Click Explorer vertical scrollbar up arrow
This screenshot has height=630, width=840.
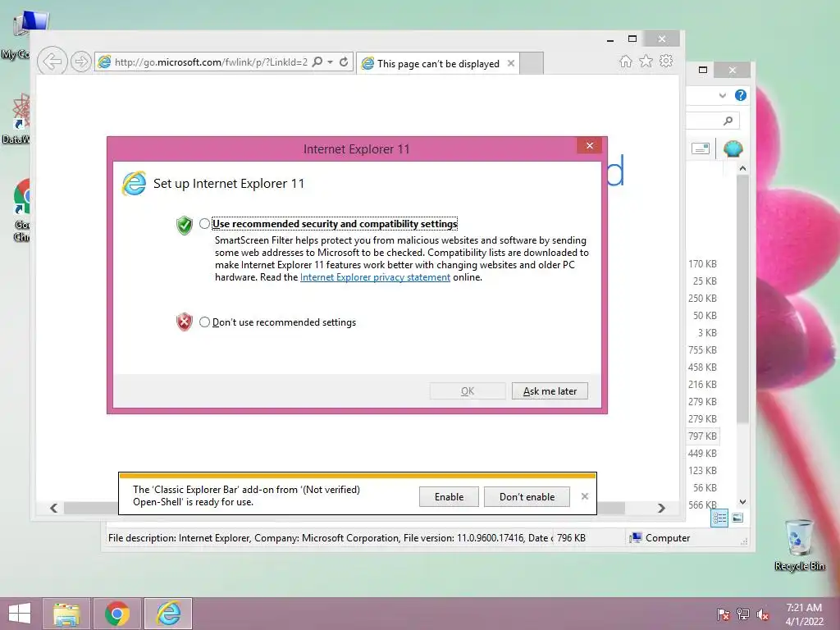(x=742, y=168)
